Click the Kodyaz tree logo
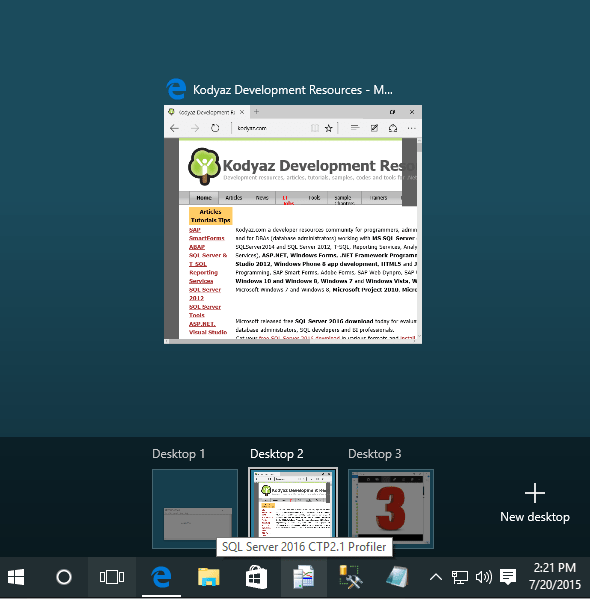Screen dimensions: 590x599 pyautogui.click(x=204, y=167)
